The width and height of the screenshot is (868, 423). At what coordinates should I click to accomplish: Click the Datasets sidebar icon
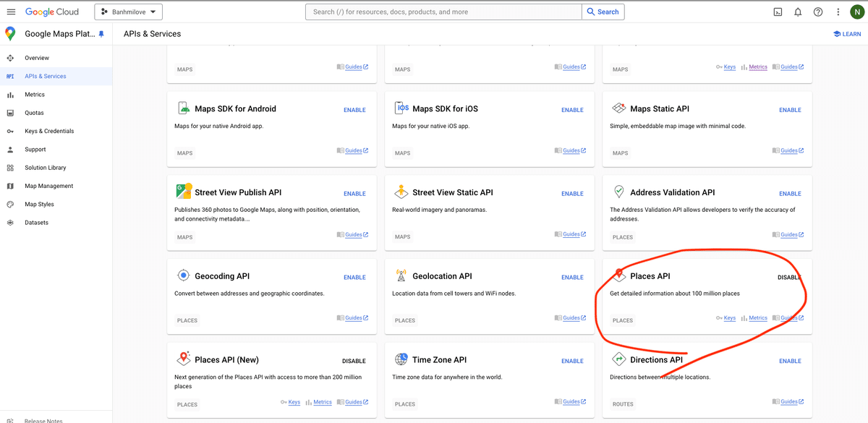[10, 223]
